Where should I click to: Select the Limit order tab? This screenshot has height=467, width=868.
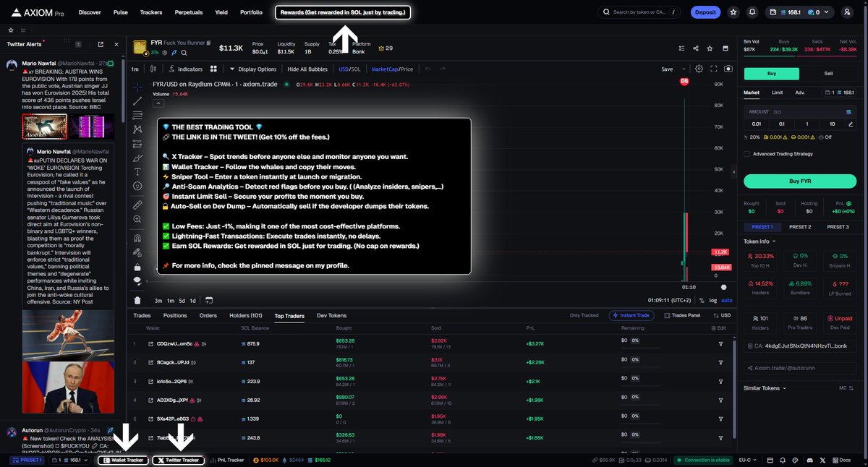[777, 93]
